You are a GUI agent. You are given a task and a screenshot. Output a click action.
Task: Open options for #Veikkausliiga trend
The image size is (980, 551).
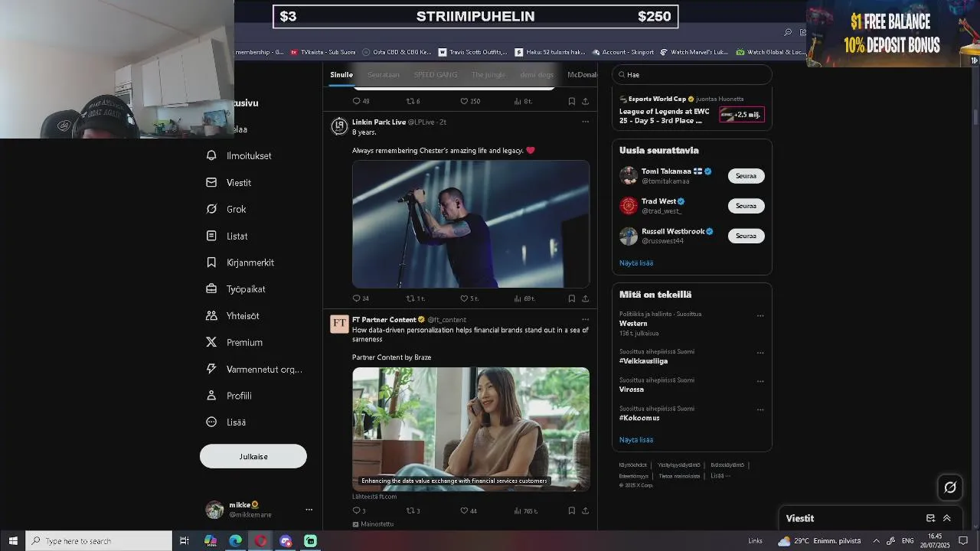pyautogui.click(x=760, y=353)
